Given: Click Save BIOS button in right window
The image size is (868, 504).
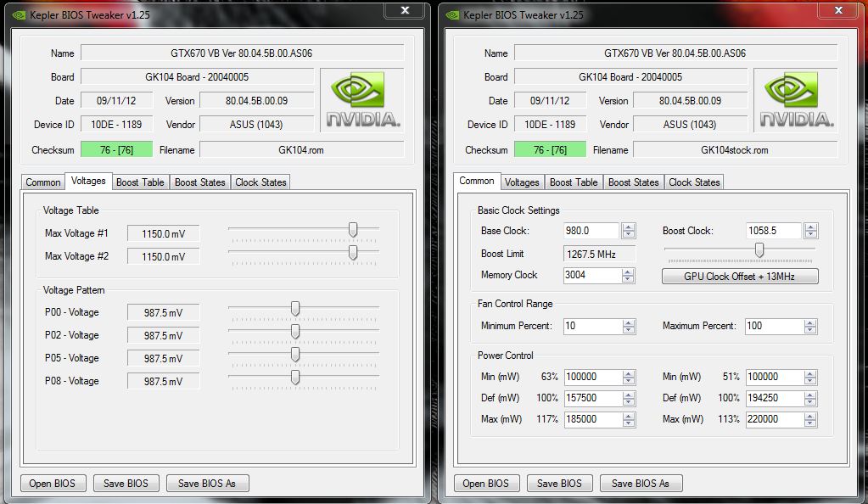Looking at the screenshot, I should (559, 484).
